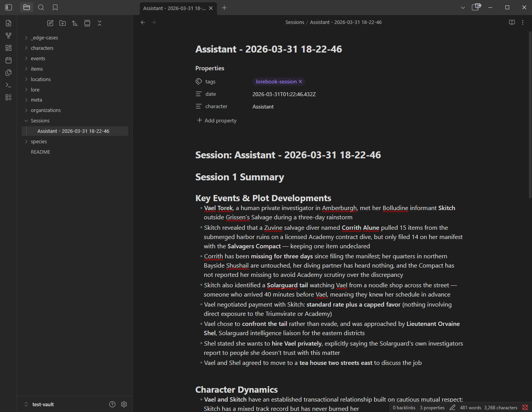Remove the lorebook-session tag
532x412 pixels.
pyautogui.click(x=300, y=81)
